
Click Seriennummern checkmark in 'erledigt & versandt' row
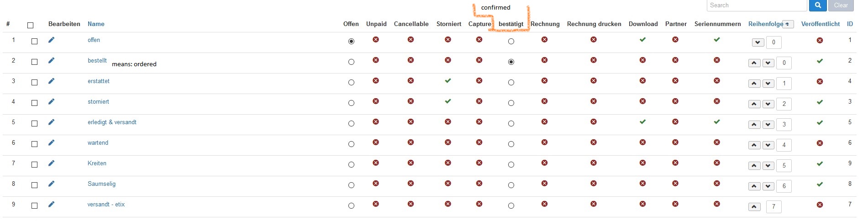click(717, 122)
